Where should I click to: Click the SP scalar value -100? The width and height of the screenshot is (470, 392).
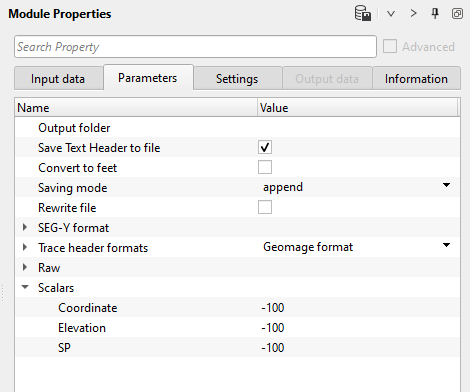point(273,348)
